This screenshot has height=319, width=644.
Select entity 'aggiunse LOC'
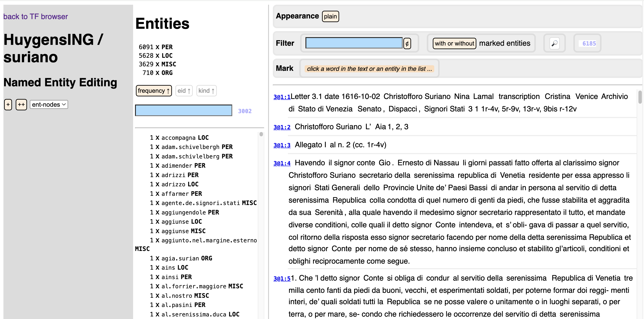coord(176,222)
